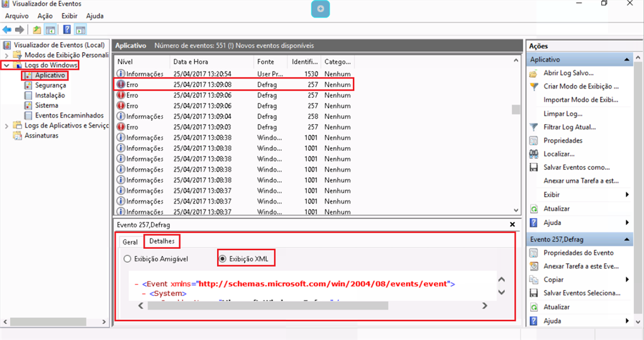
Task: Select the Erro event at 13:09:03
Action: point(233,127)
